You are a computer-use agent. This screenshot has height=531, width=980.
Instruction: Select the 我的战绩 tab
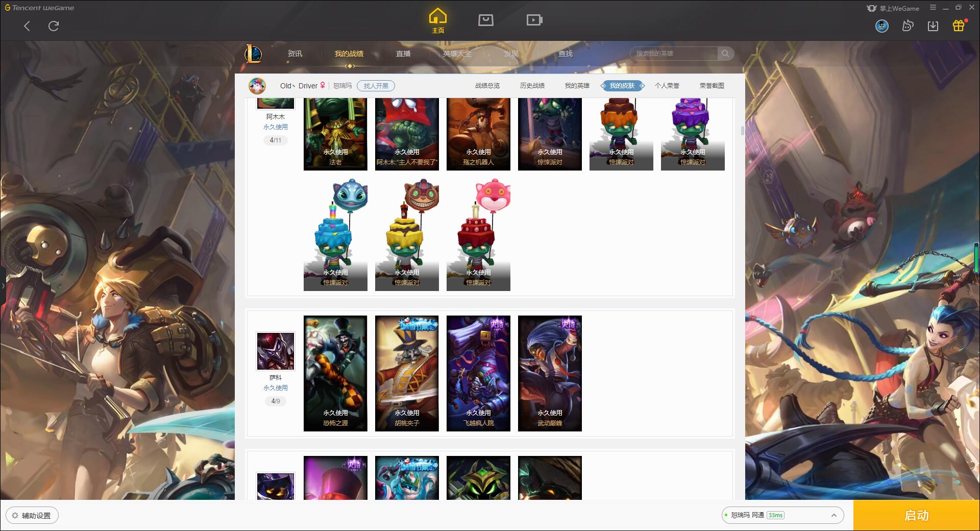pyautogui.click(x=349, y=54)
